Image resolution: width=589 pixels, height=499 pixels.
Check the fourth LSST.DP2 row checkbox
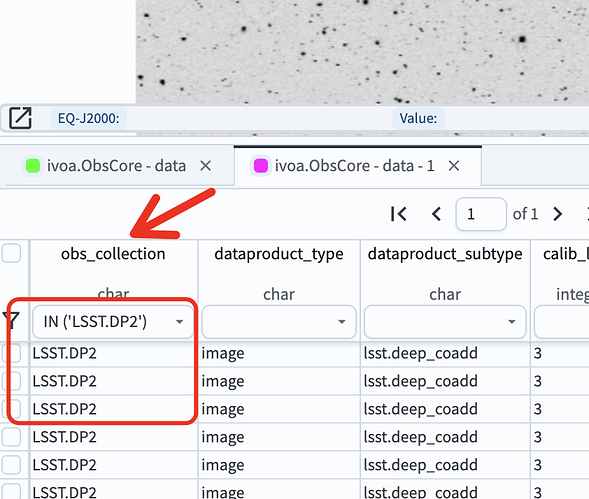pos(11,437)
